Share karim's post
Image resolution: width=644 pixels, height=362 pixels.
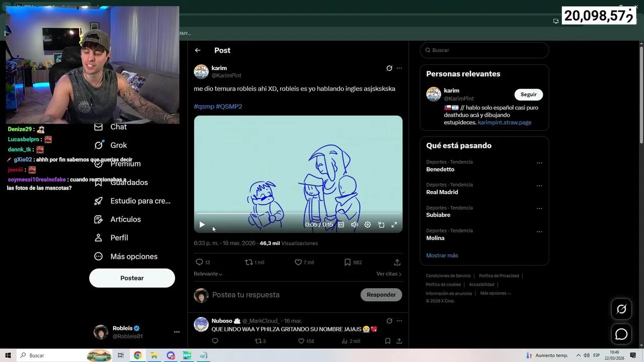point(397,262)
